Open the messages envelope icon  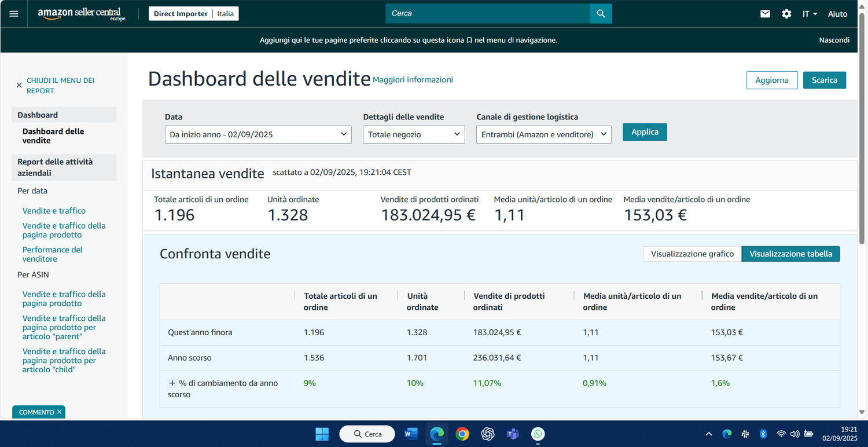tap(765, 14)
